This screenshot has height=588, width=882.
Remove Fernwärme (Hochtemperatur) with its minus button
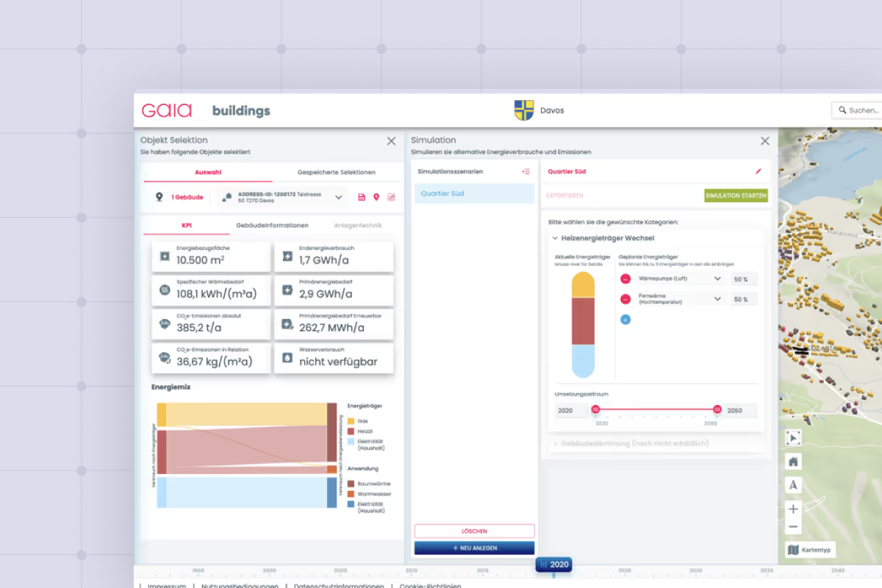tap(625, 299)
